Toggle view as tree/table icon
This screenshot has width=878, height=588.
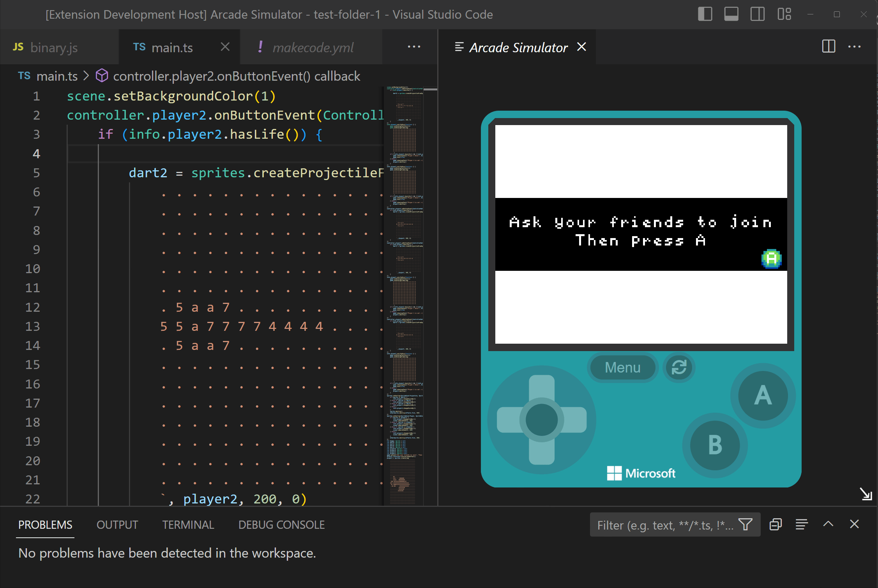(802, 524)
